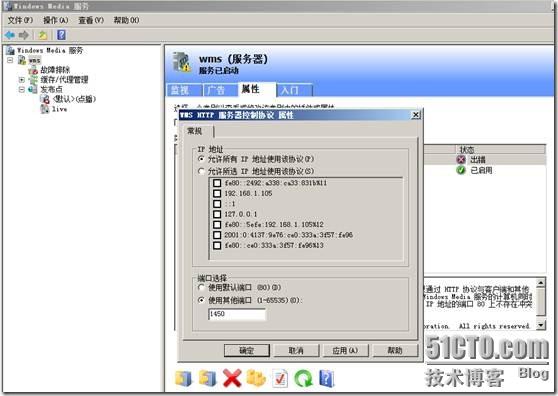The image size is (558, 396).
Task: Check the 192.168.1.105 address checkbox
Action: 217,194
